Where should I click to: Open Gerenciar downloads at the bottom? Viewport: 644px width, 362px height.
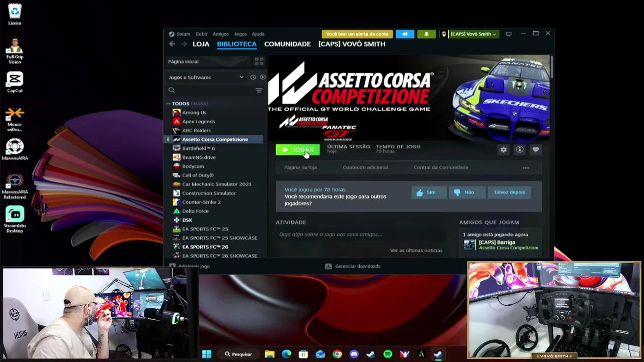(x=353, y=266)
